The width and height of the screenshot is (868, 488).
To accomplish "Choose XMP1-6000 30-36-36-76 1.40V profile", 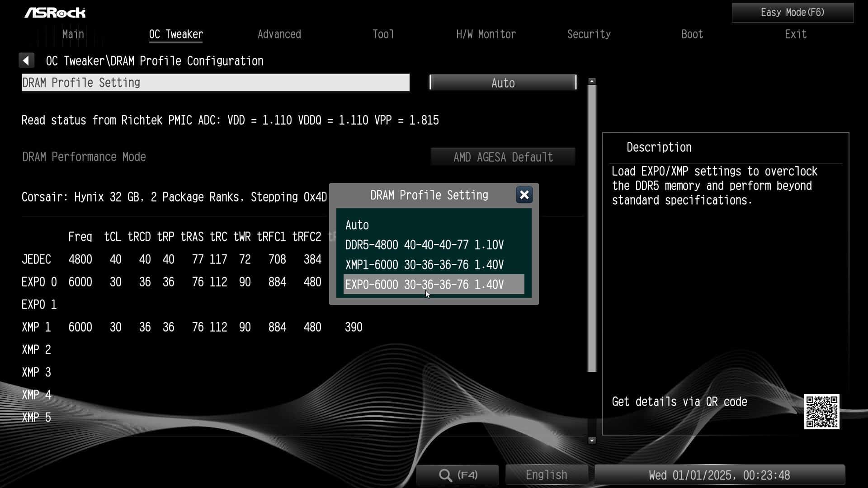I will (434, 265).
